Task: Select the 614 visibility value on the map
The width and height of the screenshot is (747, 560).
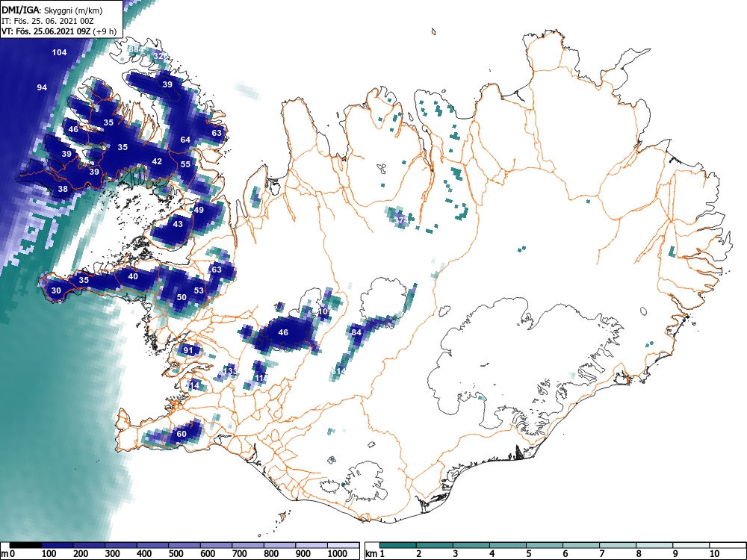Action: (338, 371)
